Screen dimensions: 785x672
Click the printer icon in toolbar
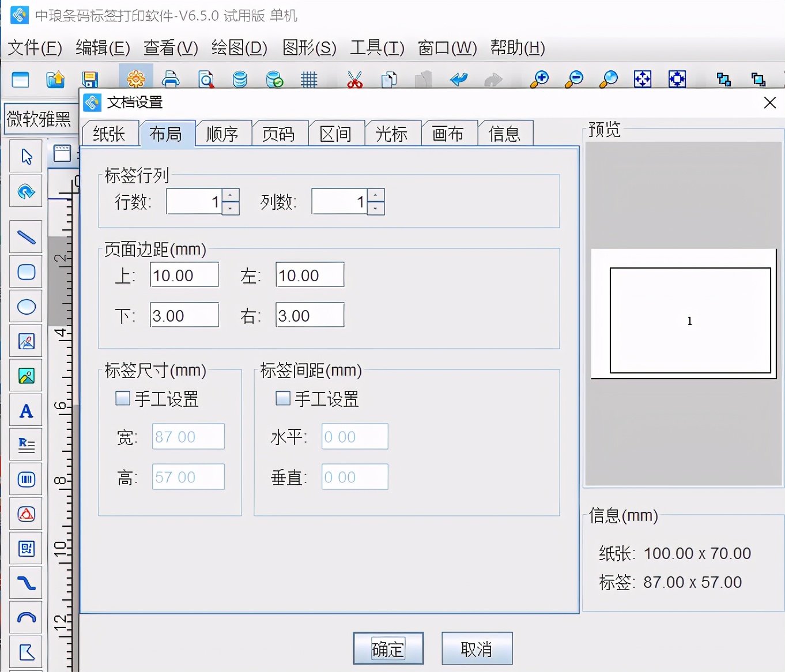click(171, 79)
